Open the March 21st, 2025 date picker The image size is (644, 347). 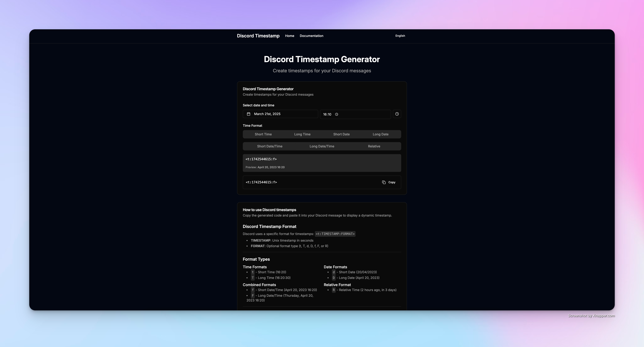(x=280, y=114)
